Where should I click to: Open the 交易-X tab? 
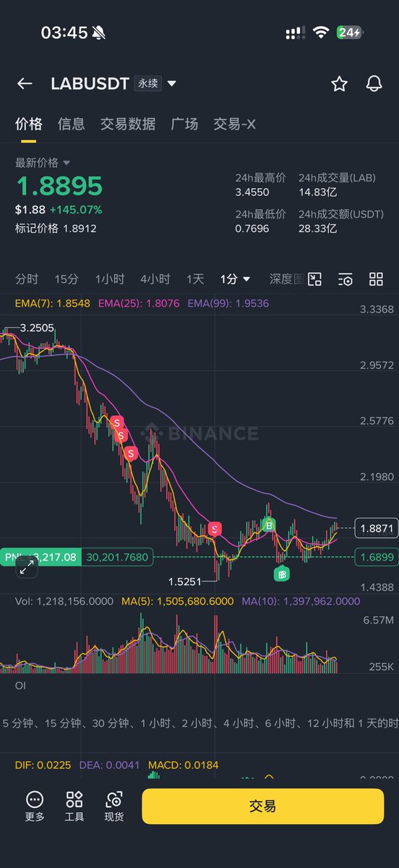pyautogui.click(x=234, y=124)
